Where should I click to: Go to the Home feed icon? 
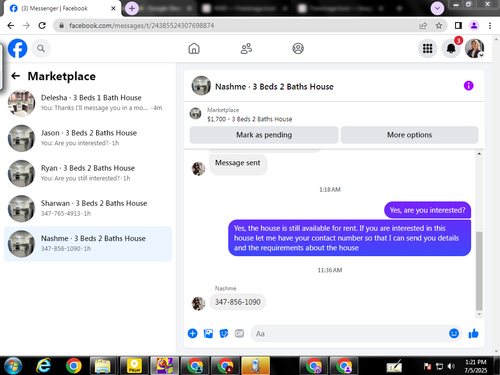[x=194, y=49]
